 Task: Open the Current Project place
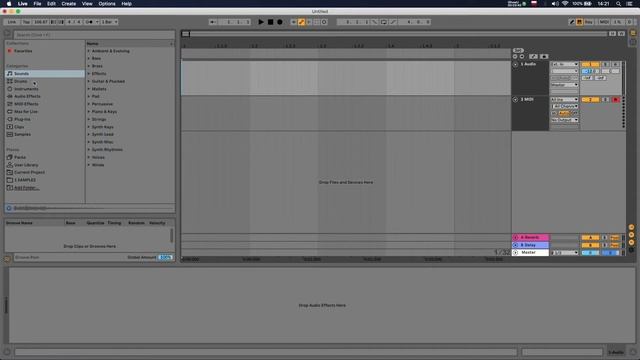29,172
